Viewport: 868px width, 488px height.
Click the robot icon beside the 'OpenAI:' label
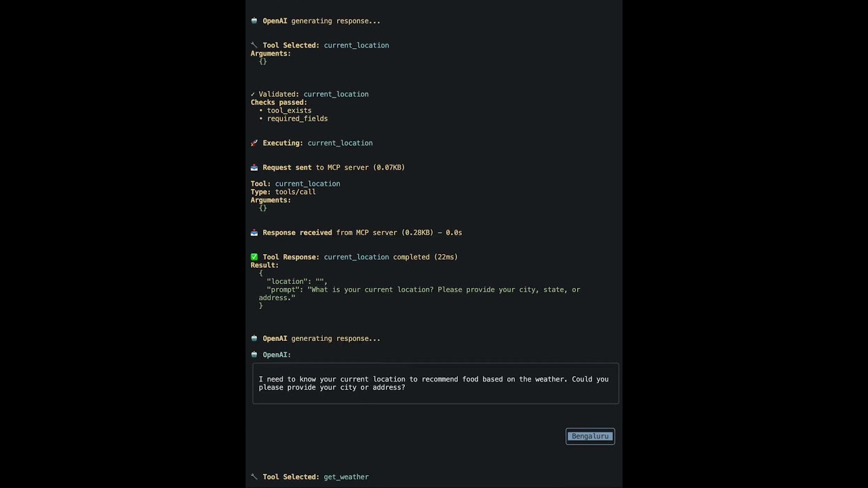[254, 354]
